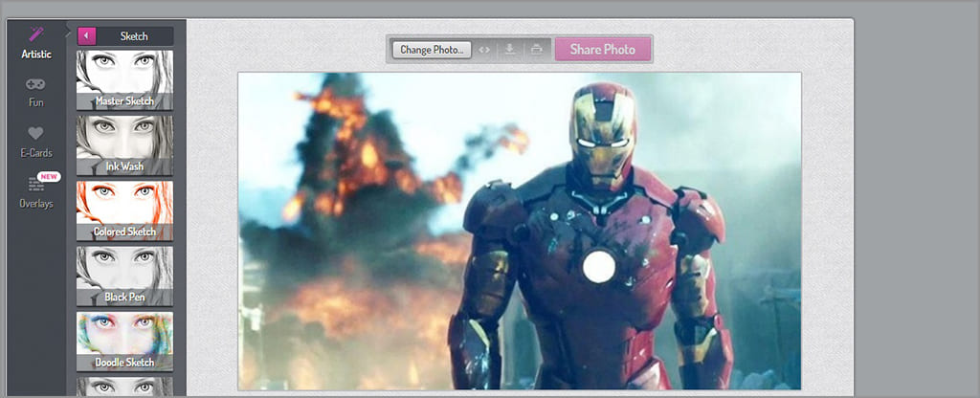The width and height of the screenshot is (980, 398).
Task: Select the E-Cards heart icon
Action: coord(36,134)
